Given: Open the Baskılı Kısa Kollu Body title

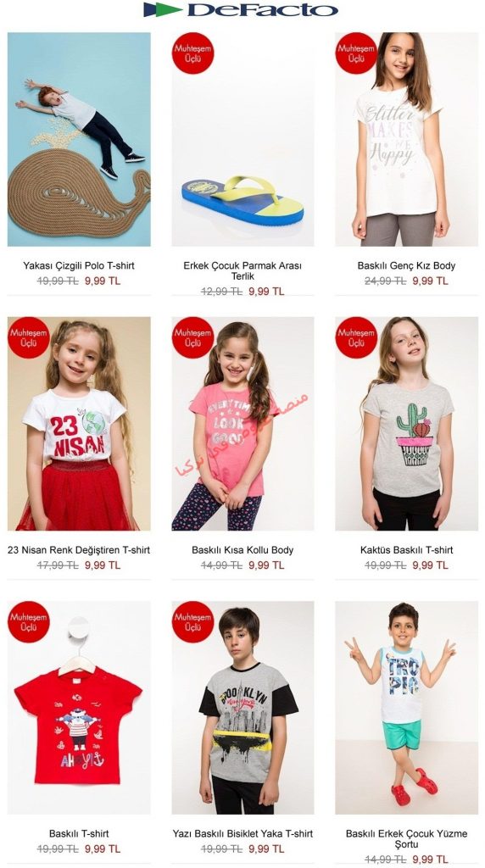Looking at the screenshot, I should (242, 550).
